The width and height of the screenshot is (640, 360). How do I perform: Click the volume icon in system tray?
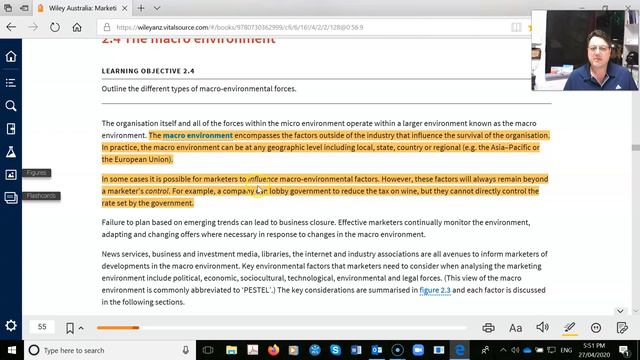(x=515, y=350)
